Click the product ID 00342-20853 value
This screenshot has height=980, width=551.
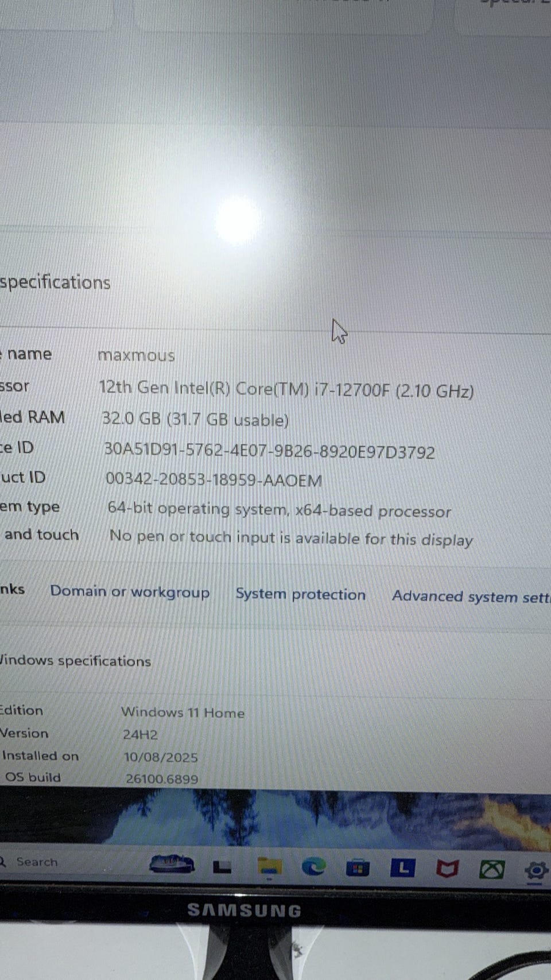click(214, 480)
